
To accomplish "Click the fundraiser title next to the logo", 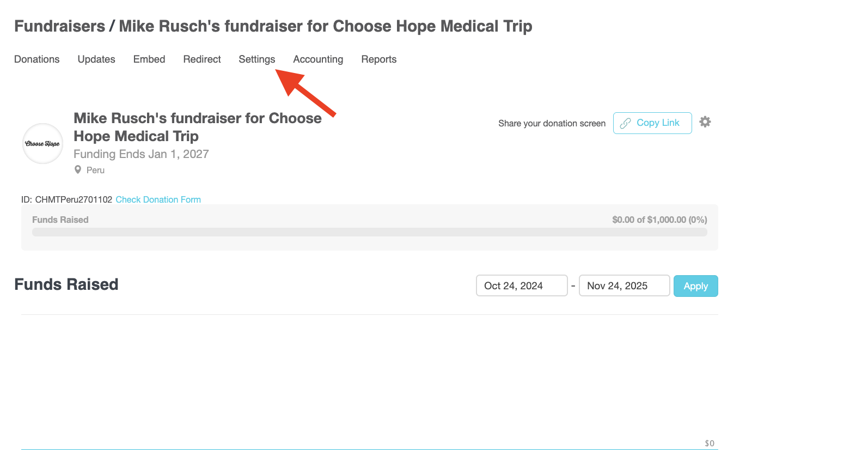I will [x=197, y=127].
